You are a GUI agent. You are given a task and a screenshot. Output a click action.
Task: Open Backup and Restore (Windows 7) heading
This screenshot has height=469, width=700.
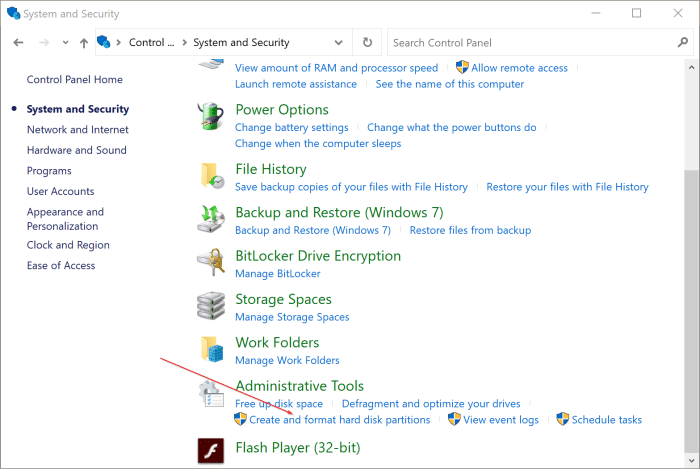tap(339, 212)
